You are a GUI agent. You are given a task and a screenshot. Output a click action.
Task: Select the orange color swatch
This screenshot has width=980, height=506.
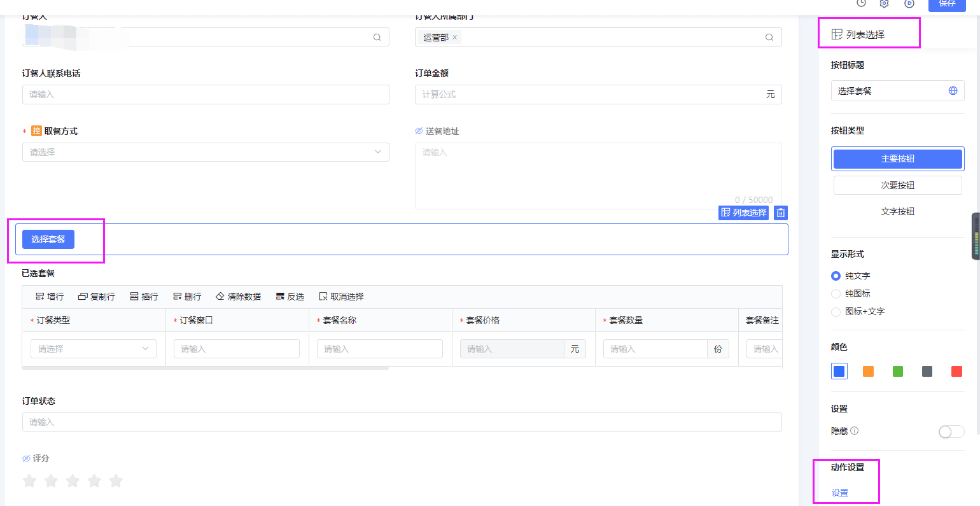[869, 371]
